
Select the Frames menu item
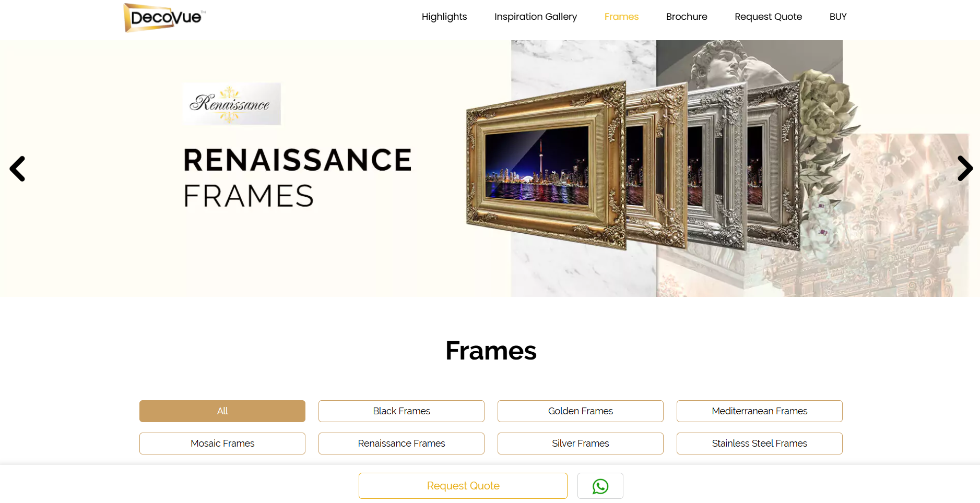point(621,17)
